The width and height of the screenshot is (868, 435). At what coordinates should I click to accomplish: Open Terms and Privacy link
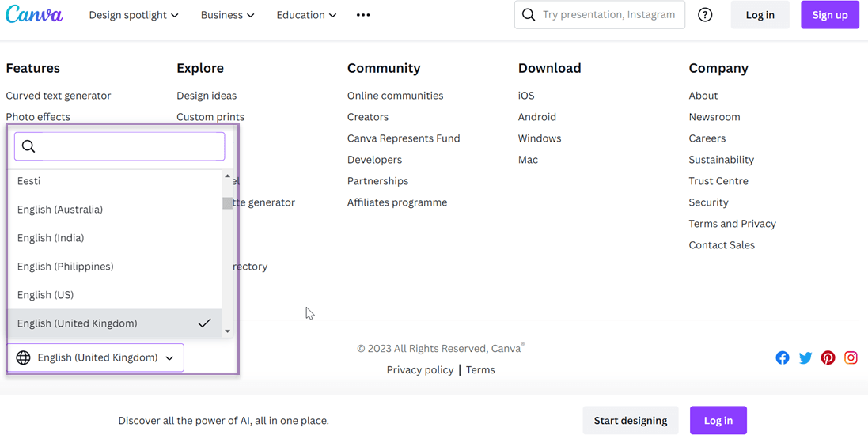pos(733,224)
